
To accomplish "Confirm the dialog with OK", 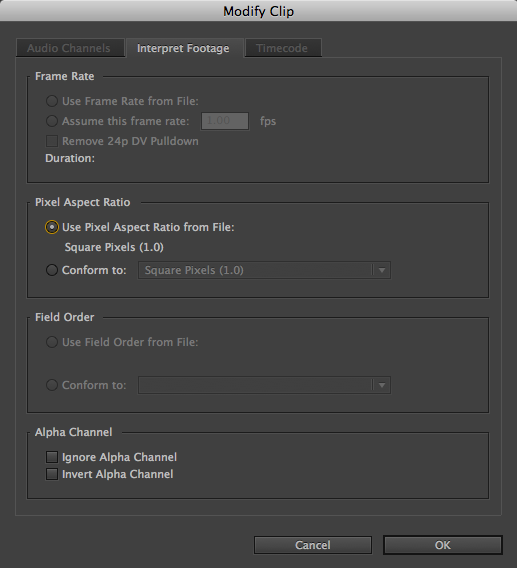I will 443,545.
